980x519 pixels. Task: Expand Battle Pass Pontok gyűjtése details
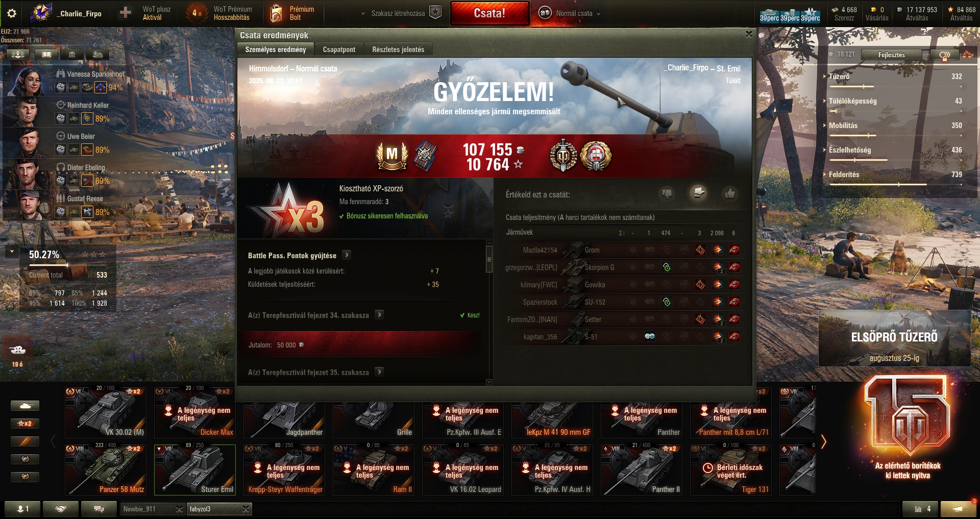pyautogui.click(x=347, y=255)
